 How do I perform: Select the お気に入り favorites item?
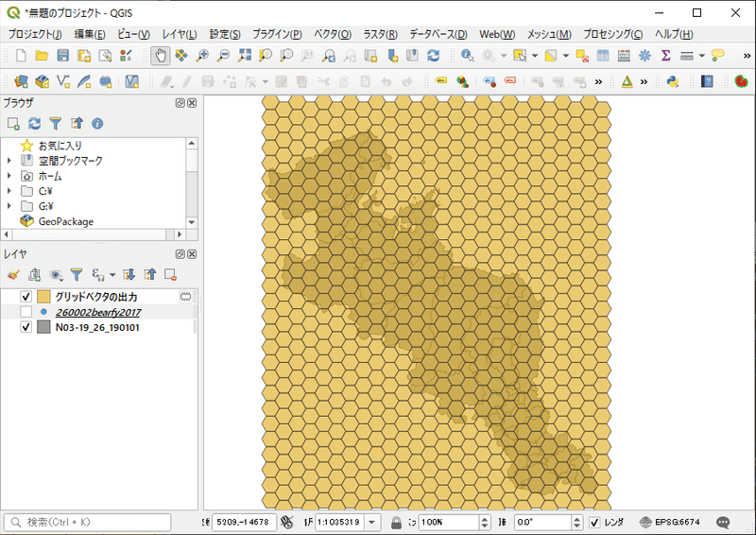click(x=60, y=146)
